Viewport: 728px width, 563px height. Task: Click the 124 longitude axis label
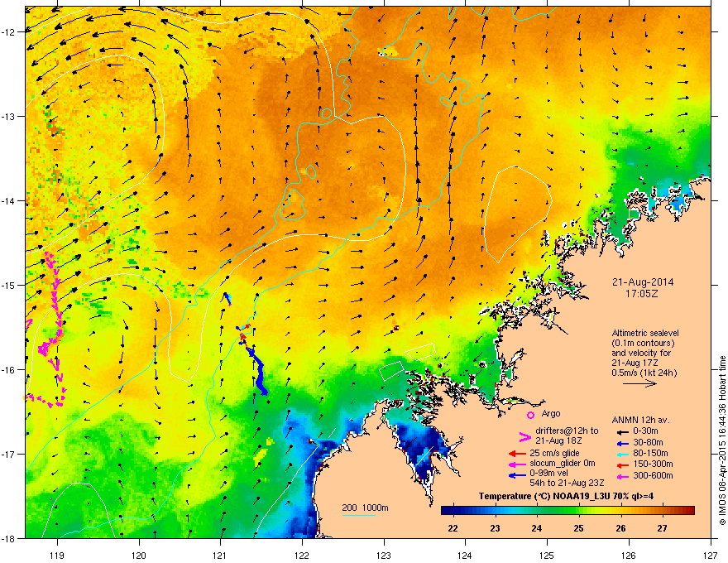point(465,555)
